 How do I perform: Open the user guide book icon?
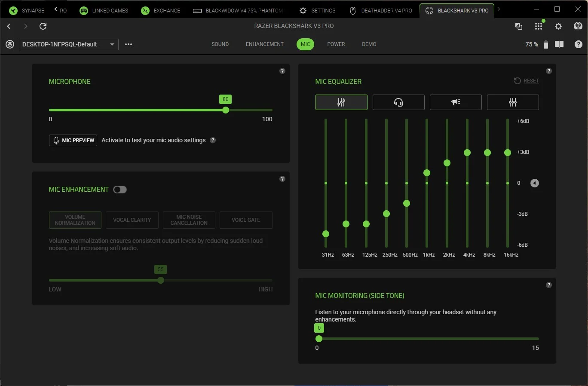click(x=559, y=44)
